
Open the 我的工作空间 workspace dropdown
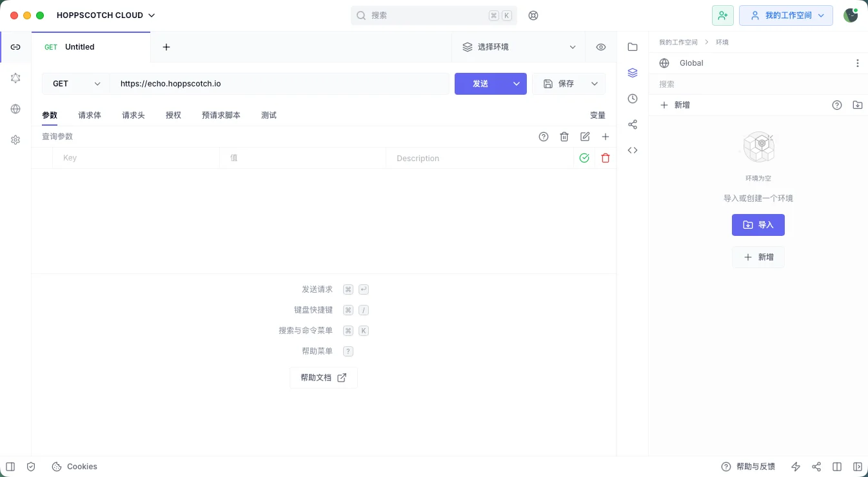(785, 15)
